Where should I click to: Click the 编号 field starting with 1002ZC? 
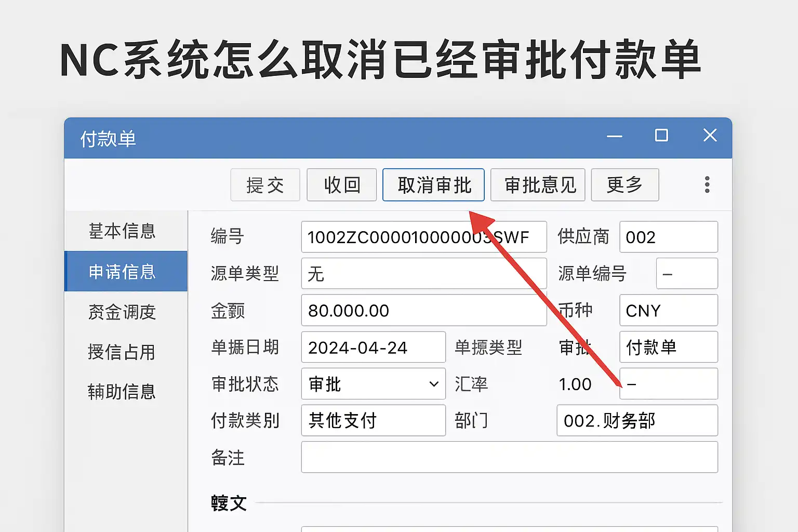[424, 237]
